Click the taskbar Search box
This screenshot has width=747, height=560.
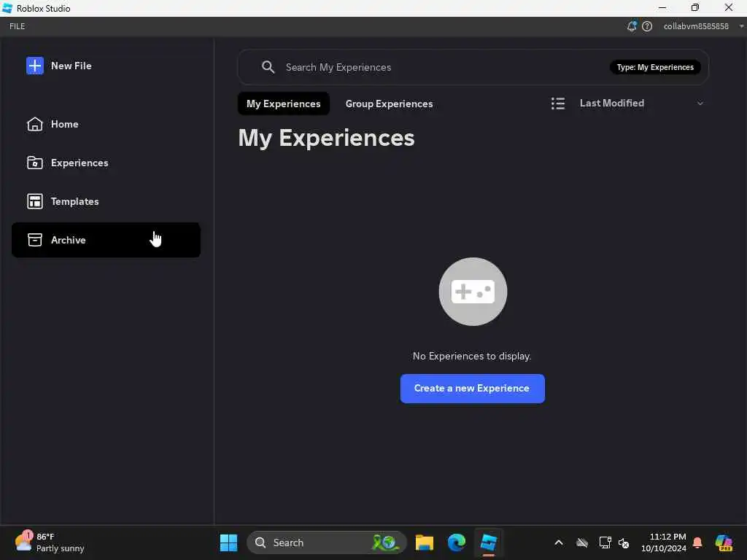coord(327,542)
